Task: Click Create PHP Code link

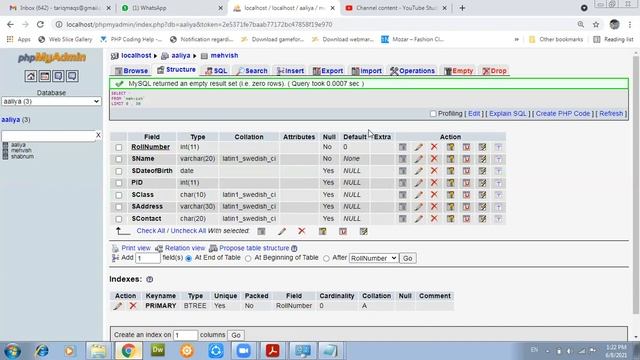Action: point(563,114)
